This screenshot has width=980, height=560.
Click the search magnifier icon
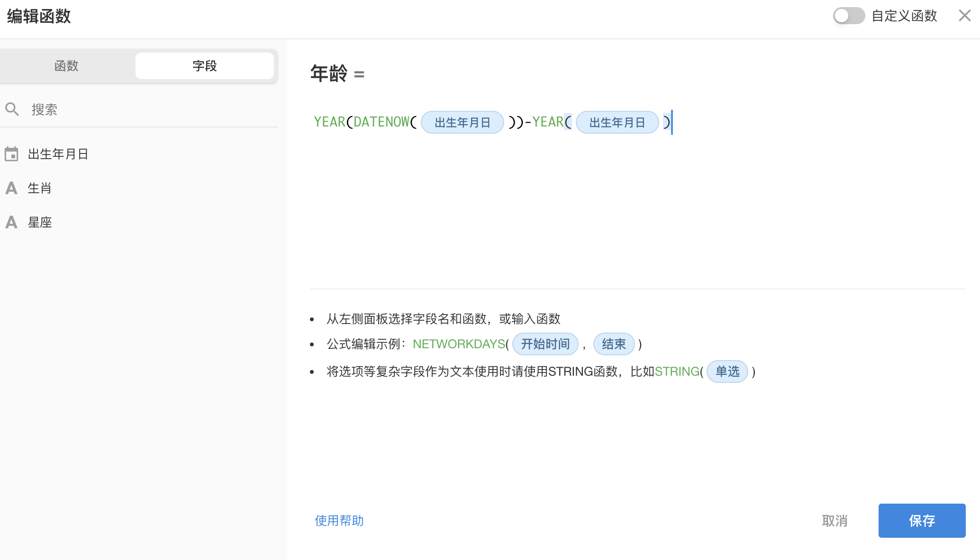point(12,109)
